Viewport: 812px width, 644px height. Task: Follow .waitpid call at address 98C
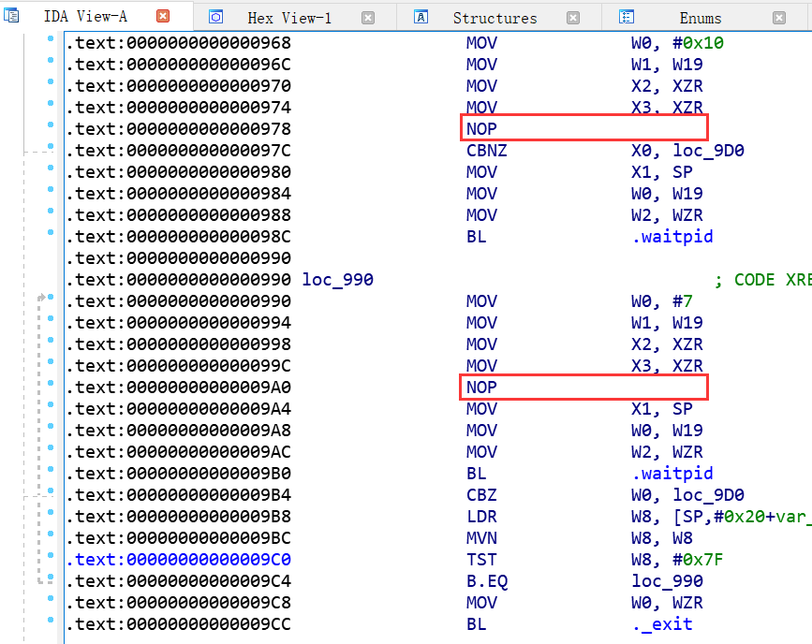tap(672, 237)
